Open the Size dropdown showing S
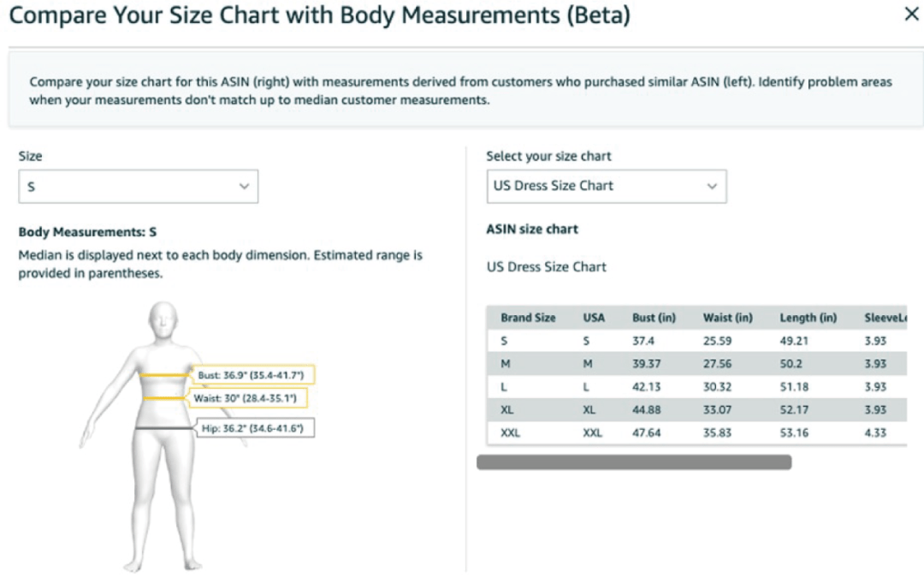The width and height of the screenshot is (924, 578). [x=138, y=186]
